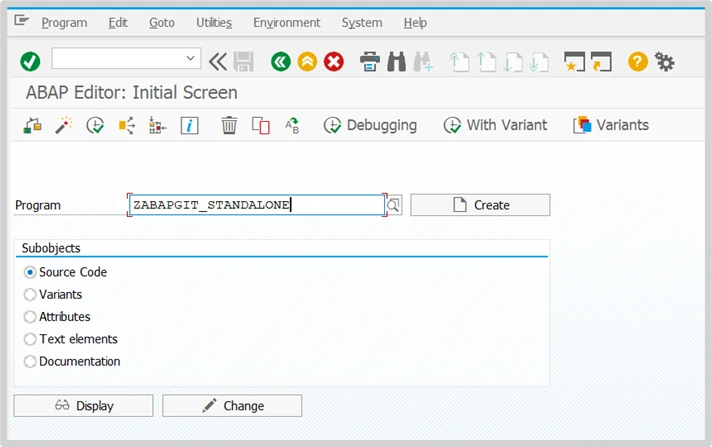This screenshot has width=712, height=447.
Task: Click the orange Exit button
Action: click(307, 61)
